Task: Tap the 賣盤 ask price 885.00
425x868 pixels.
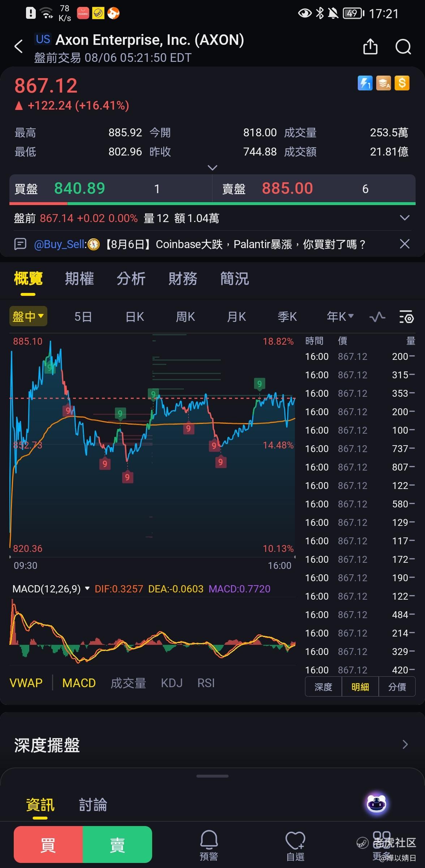Action: click(287, 188)
